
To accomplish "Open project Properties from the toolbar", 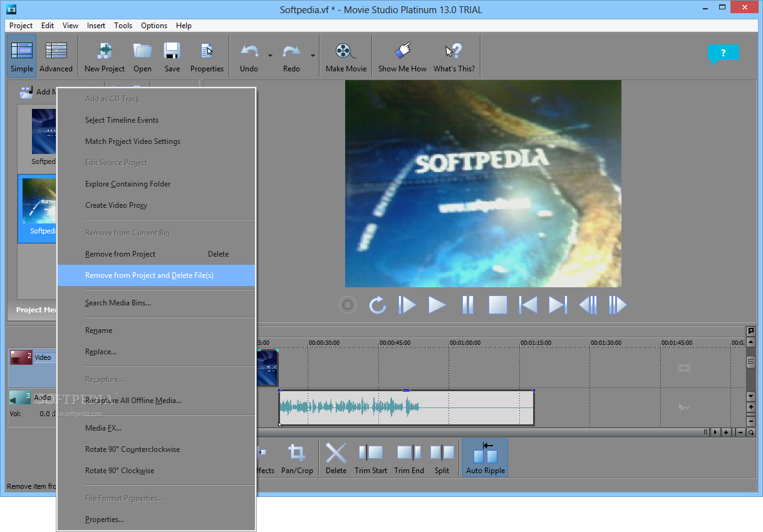I will coord(207,56).
